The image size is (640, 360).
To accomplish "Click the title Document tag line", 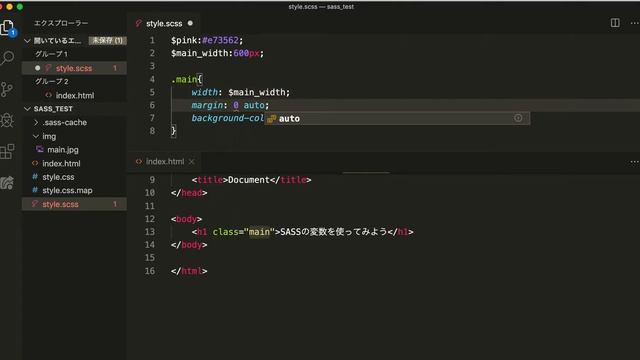I will coord(251,180).
